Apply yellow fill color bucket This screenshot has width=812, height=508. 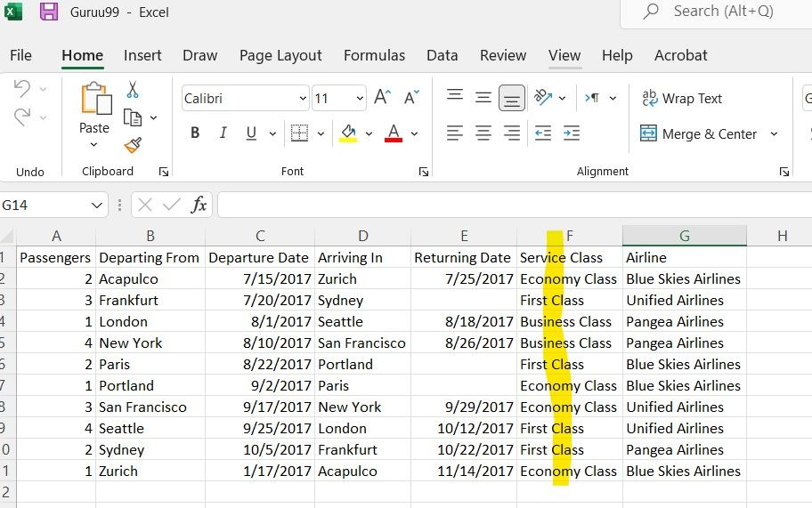click(x=348, y=133)
